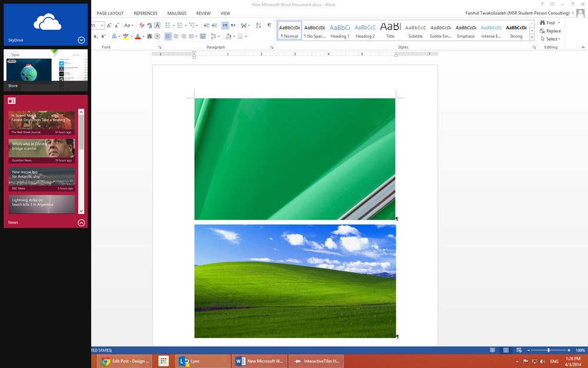Apply the Heading 1 style
Image resolution: width=588 pixels, height=368 pixels.
[x=340, y=31]
